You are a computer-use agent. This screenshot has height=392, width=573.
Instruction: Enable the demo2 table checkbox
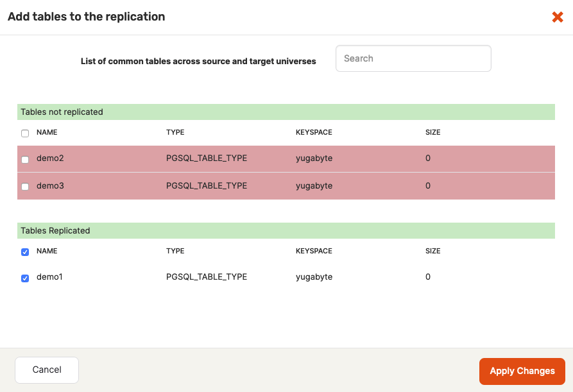pyautogui.click(x=25, y=160)
